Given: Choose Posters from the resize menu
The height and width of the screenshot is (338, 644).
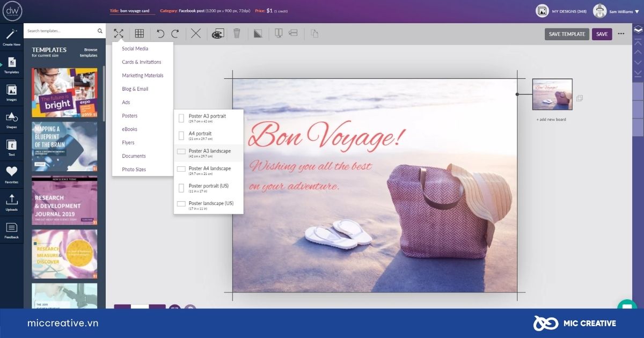Looking at the screenshot, I should 129,115.
